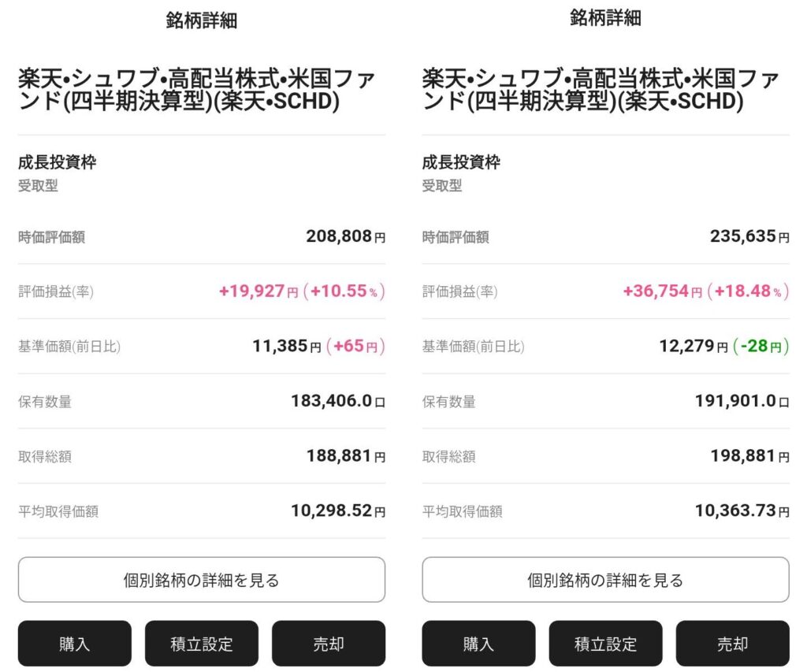Click the 188,881円 acquisition total
Screen dimensions: 807x672
tap(345, 456)
